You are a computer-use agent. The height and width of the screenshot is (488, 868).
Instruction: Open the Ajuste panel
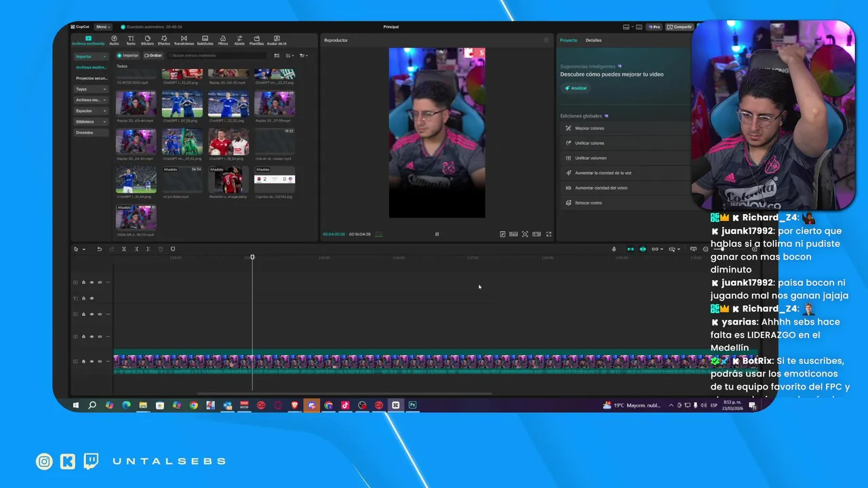coord(239,41)
